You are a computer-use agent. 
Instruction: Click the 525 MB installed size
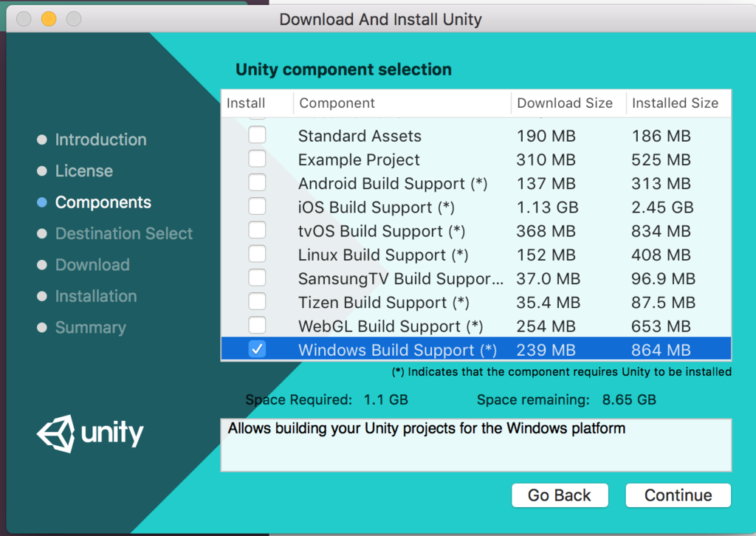661,159
